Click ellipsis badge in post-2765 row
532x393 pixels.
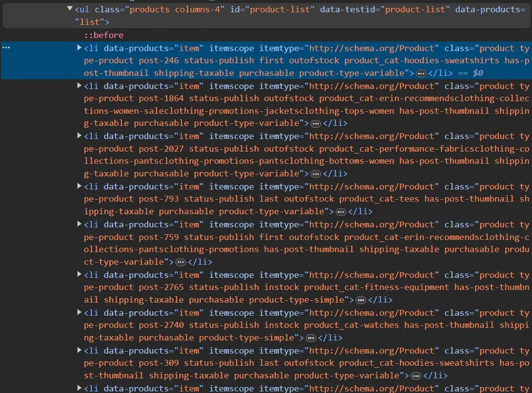[x=361, y=300]
